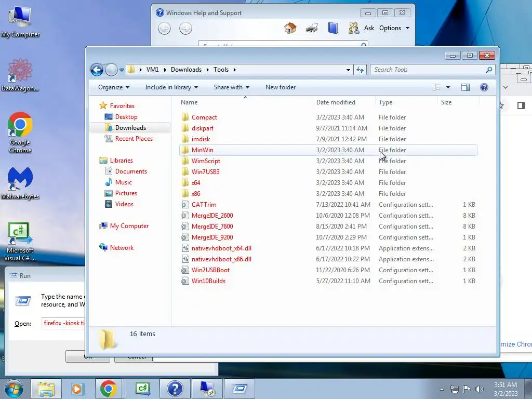Click the Back arrow in Tools explorer window
Screen dimensions: 532x399
(97, 70)
